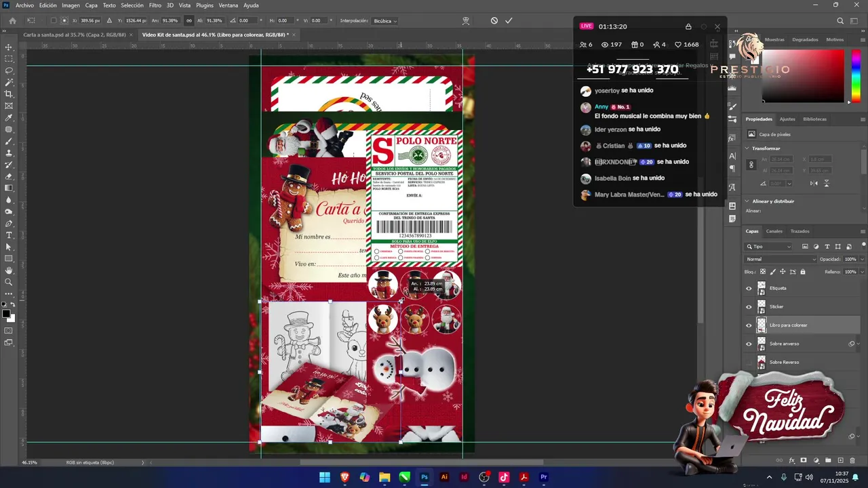Open the Opacidad value dropdown
868x488 pixels.
862,260
